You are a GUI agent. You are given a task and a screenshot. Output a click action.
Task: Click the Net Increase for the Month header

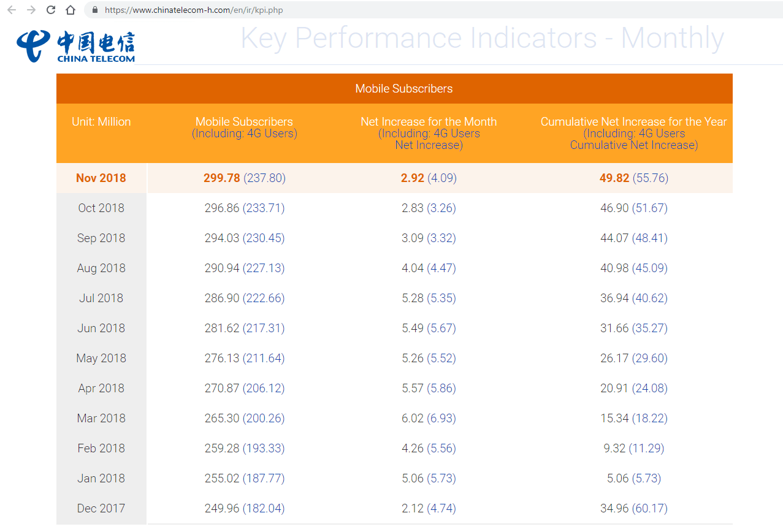[429, 122]
